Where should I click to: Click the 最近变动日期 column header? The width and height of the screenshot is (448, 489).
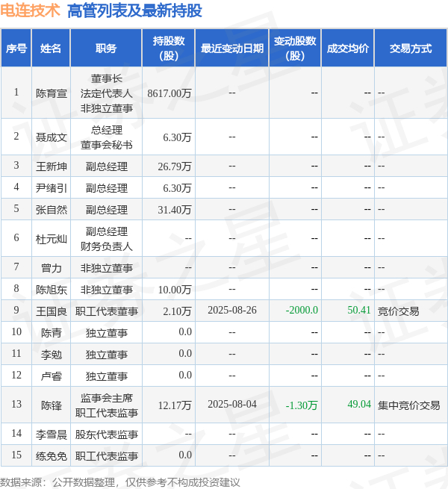232,49
